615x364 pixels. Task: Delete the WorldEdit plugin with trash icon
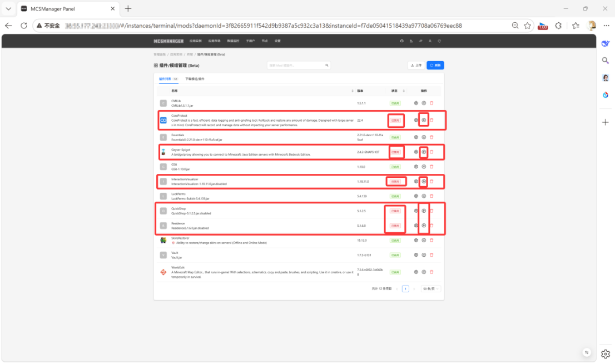pyautogui.click(x=432, y=272)
